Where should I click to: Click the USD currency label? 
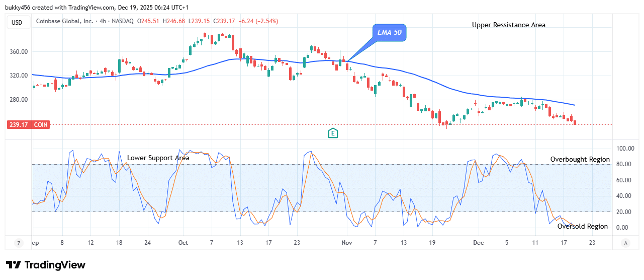19,22
